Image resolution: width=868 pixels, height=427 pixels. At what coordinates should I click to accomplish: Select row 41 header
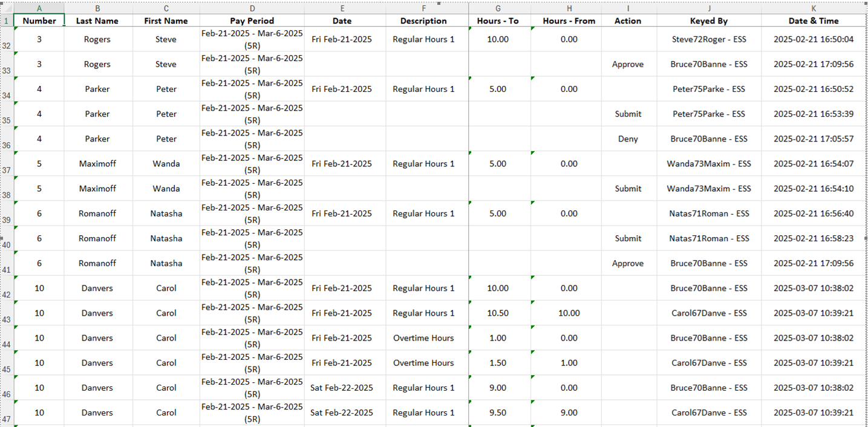[x=7, y=264]
